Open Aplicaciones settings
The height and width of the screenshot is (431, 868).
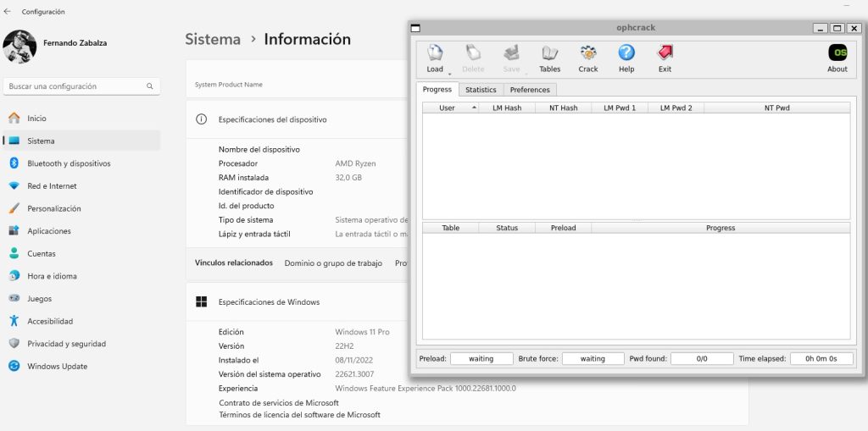[81, 231]
